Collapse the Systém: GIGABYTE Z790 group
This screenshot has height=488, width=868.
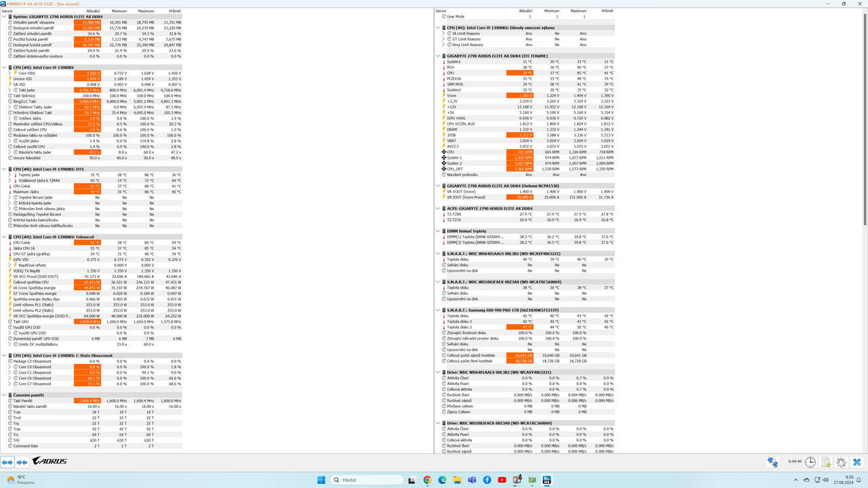(x=4, y=16)
